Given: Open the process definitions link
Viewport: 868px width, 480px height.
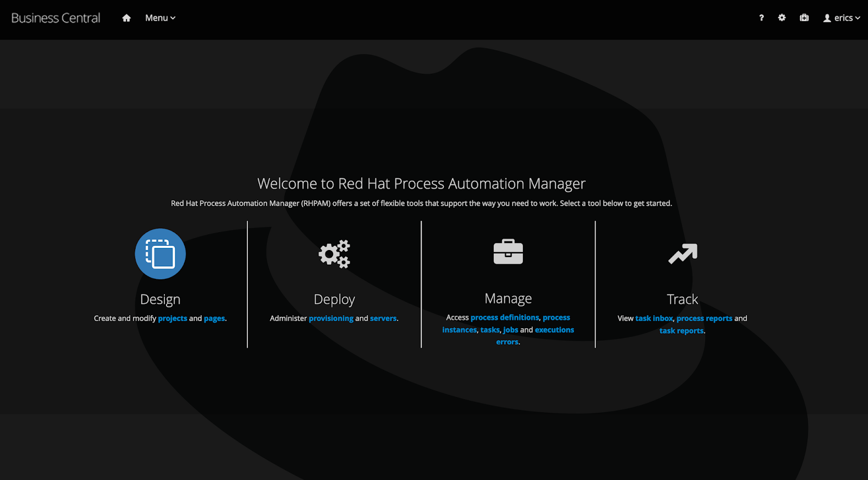Looking at the screenshot, I should pyautogui.click(x=505, y=317).
